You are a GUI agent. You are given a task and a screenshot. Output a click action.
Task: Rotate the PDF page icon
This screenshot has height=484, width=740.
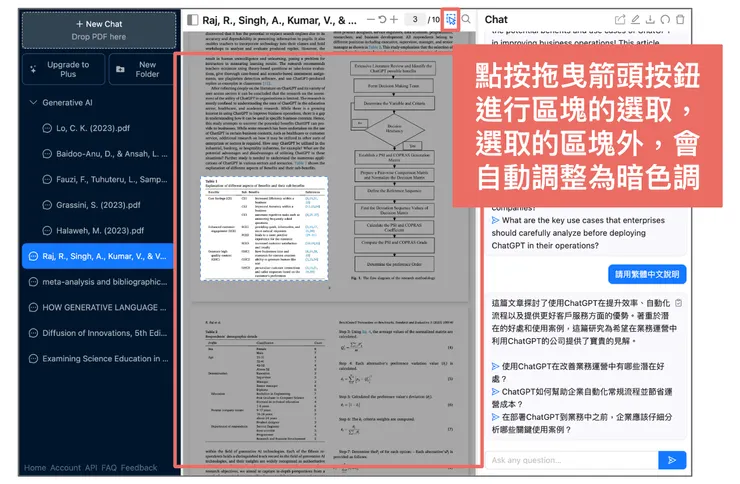[382, 20]
